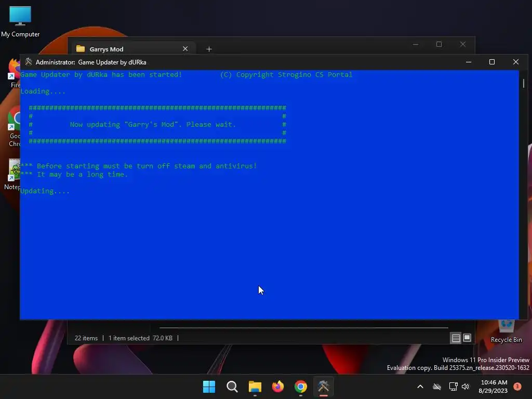532x399 pixels.
Task: Switch to Garrys Mod explorer tab
Action: pos(132,49)
